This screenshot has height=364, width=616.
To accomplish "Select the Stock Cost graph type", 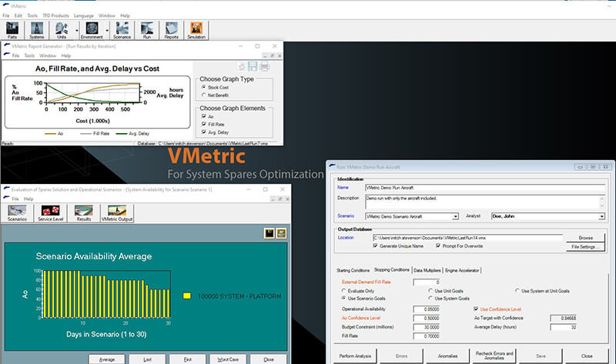I will [x=203, y=87].
